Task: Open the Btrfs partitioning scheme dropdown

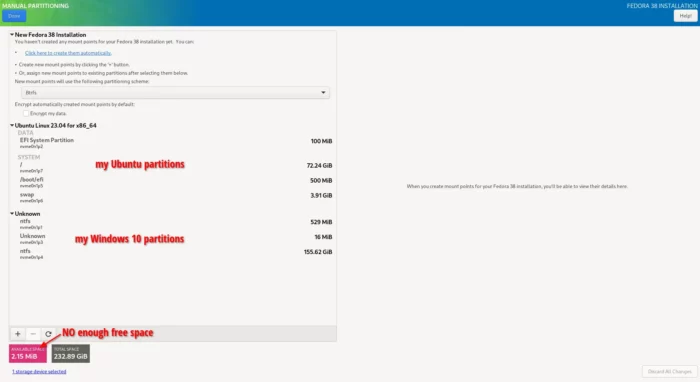Action: (175, 92)
